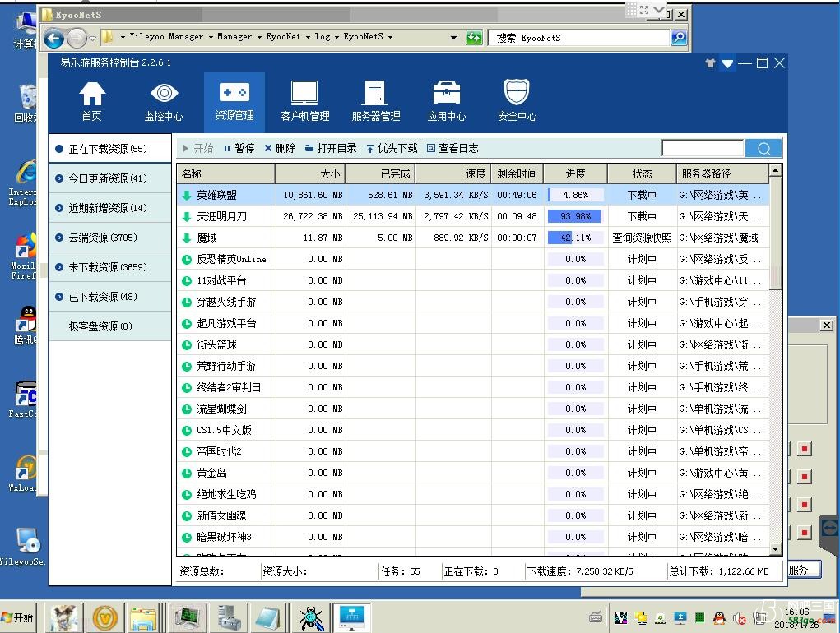Open the console title bar dropdown menu

pos(727,63)
